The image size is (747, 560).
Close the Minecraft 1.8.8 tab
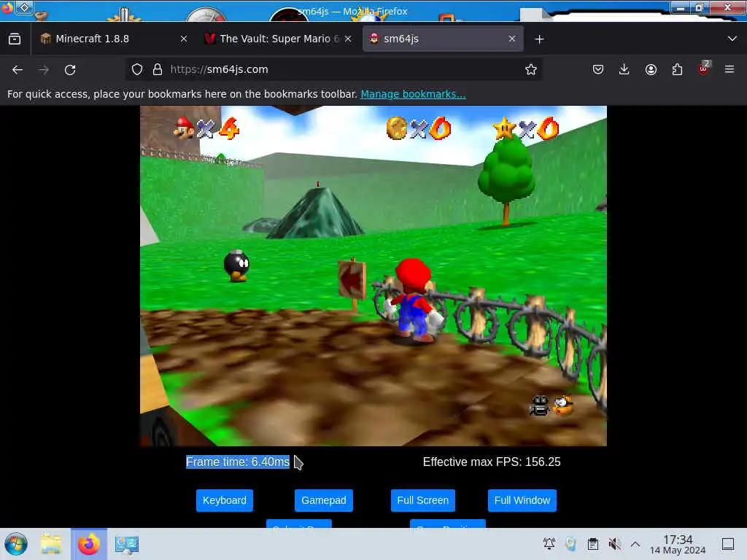(184, 39)
